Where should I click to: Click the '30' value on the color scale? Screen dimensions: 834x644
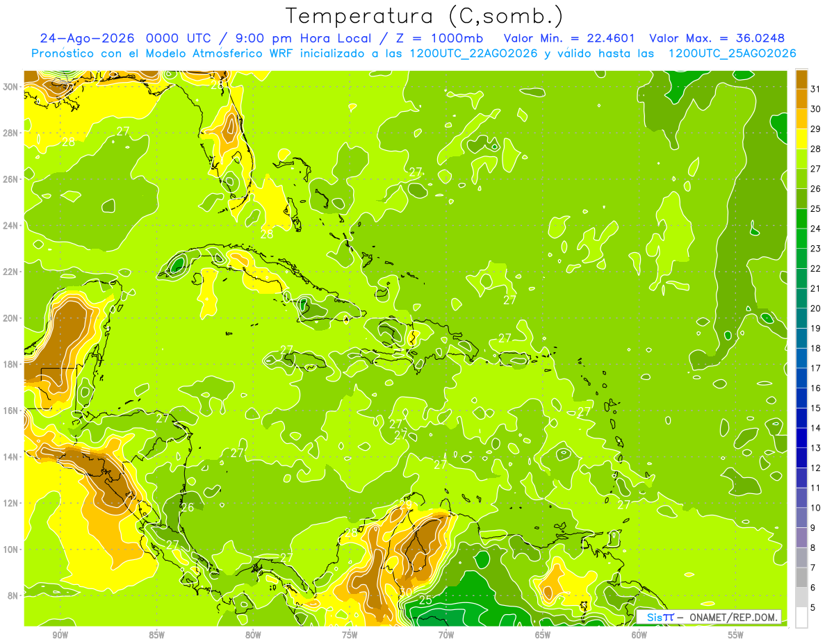point(816,109)
